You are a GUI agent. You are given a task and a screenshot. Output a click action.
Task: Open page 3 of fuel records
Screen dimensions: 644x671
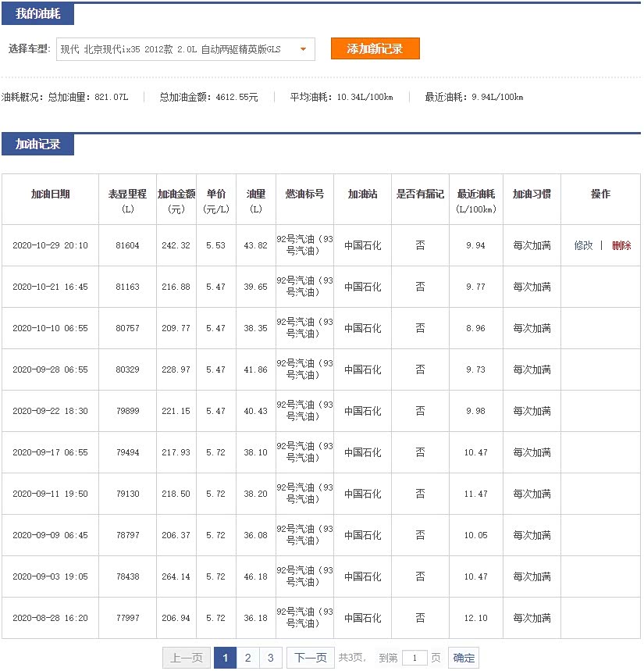(270, 658)
